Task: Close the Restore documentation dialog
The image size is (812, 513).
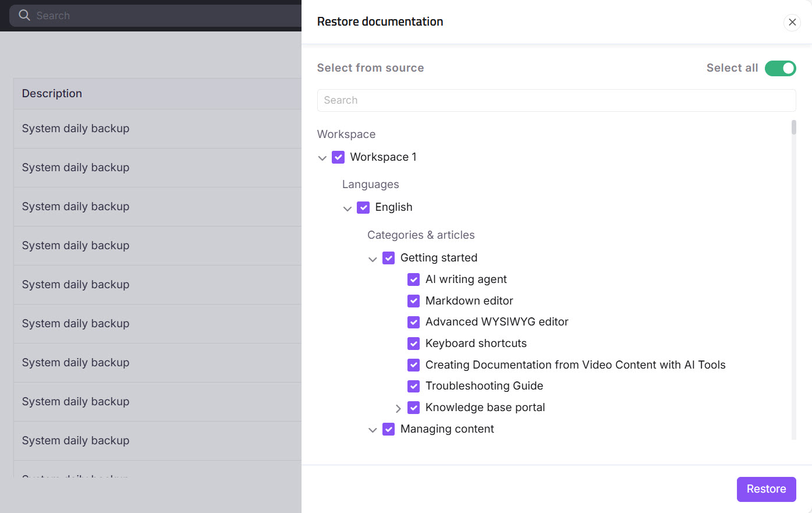Action: pos(792,22)
